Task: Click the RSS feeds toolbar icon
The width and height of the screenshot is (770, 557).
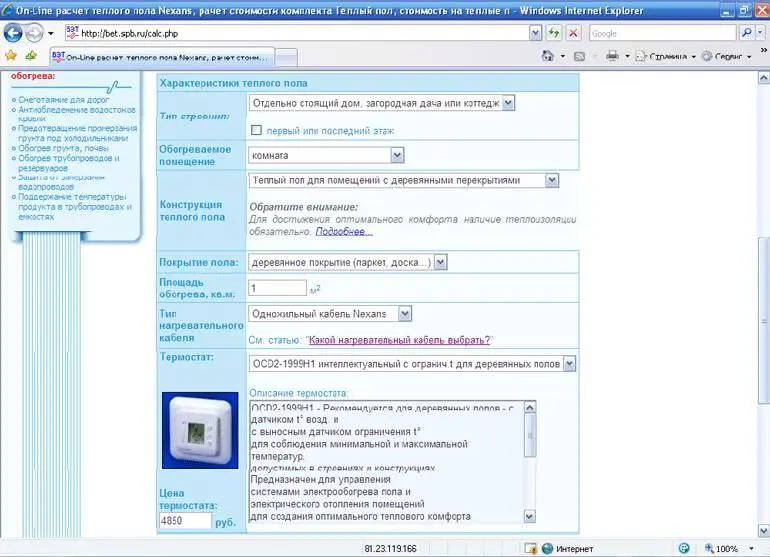Action: [579, 56]
